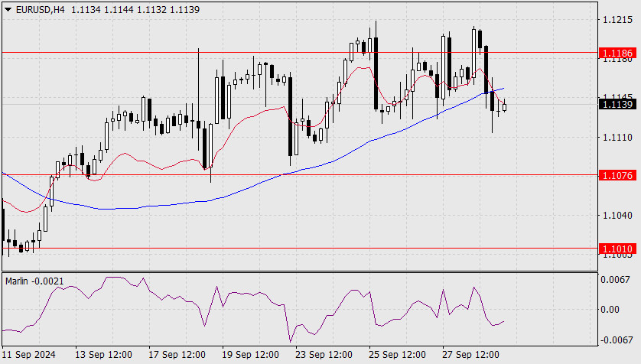This screenshot has height=364, width=641.
Task: Click the EURUSD,H4 chart title text
Action: (40, 10)
